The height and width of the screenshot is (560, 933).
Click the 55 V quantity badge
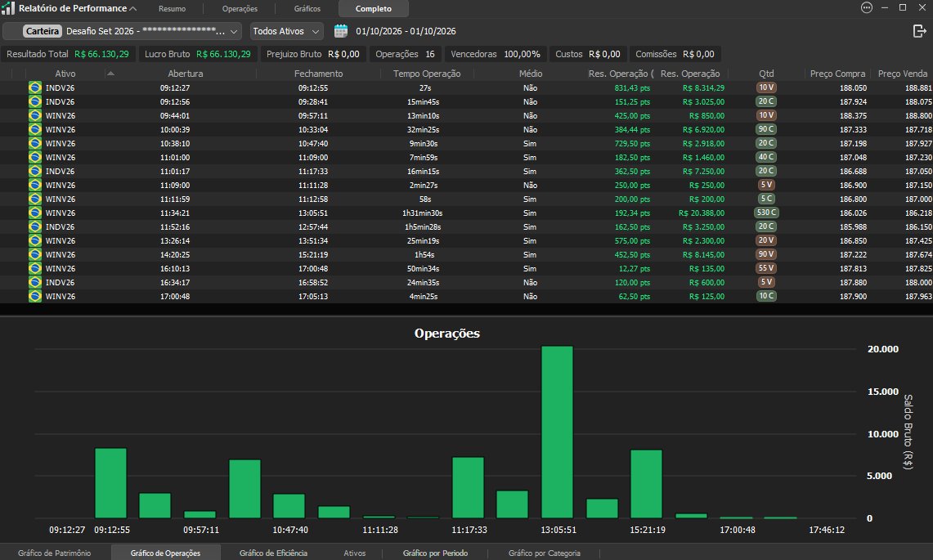click(766, 268)
